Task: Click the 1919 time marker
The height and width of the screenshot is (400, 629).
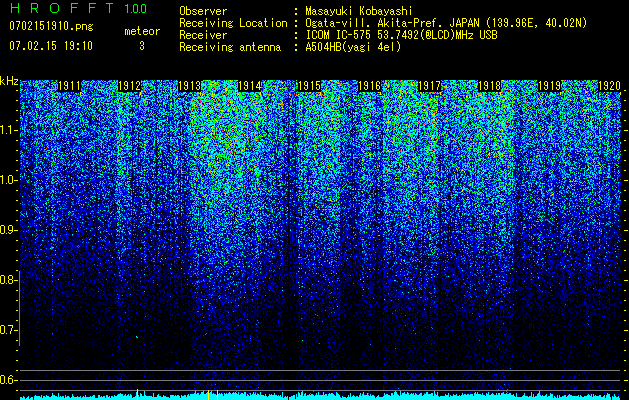Action: pyautogui.click(x=549, y=86)
